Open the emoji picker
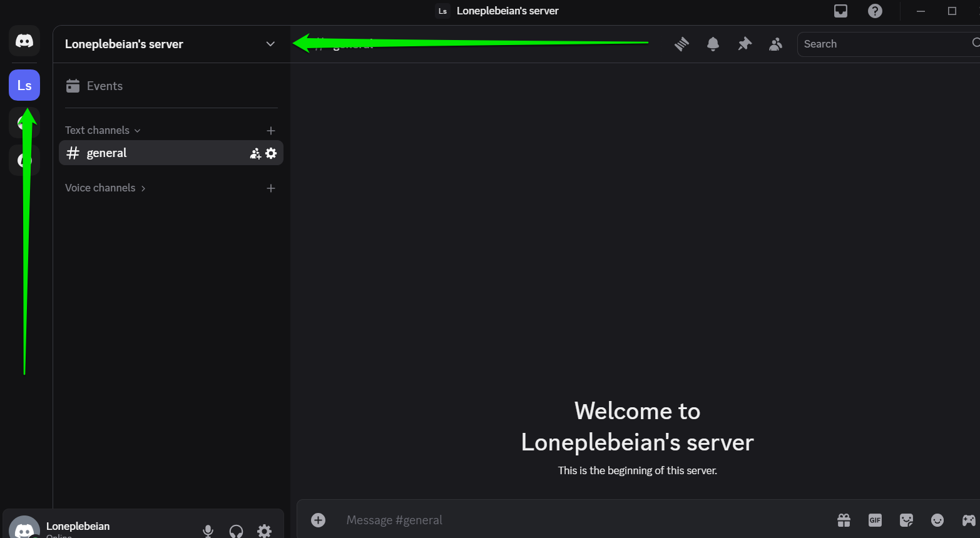Image resolution: width=980 pixels, height=538 pixels. (x=937, y=520)
